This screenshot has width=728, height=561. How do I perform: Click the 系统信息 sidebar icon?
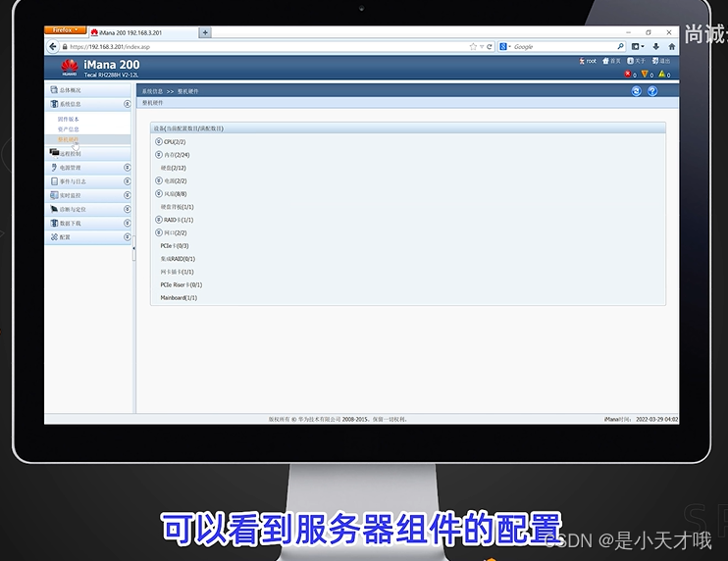point(54,104)
